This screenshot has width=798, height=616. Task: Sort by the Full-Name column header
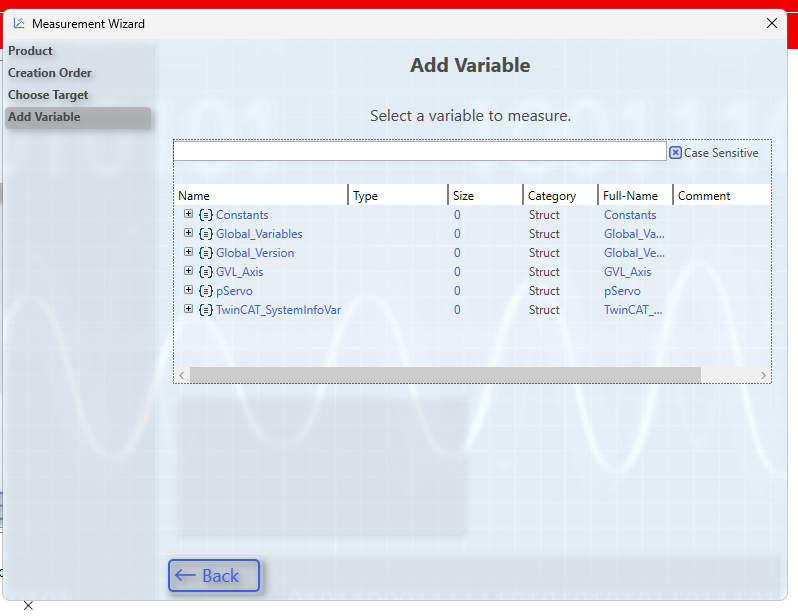click(636, 195)
